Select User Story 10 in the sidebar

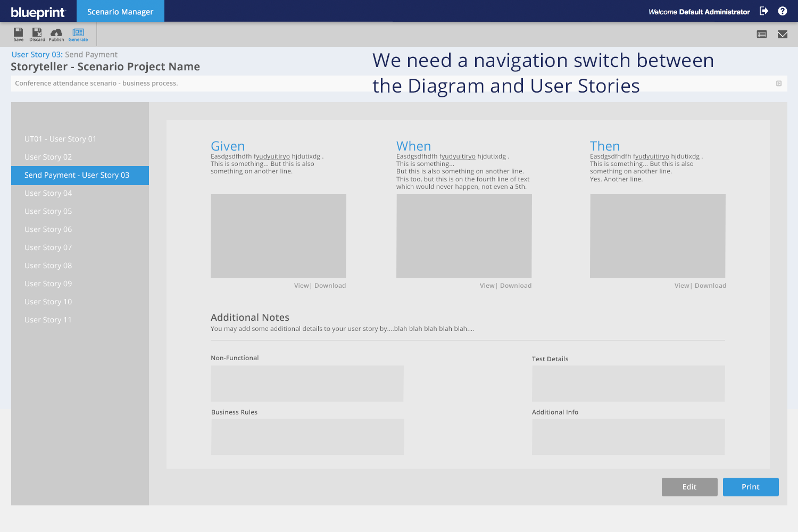[80, 302]
